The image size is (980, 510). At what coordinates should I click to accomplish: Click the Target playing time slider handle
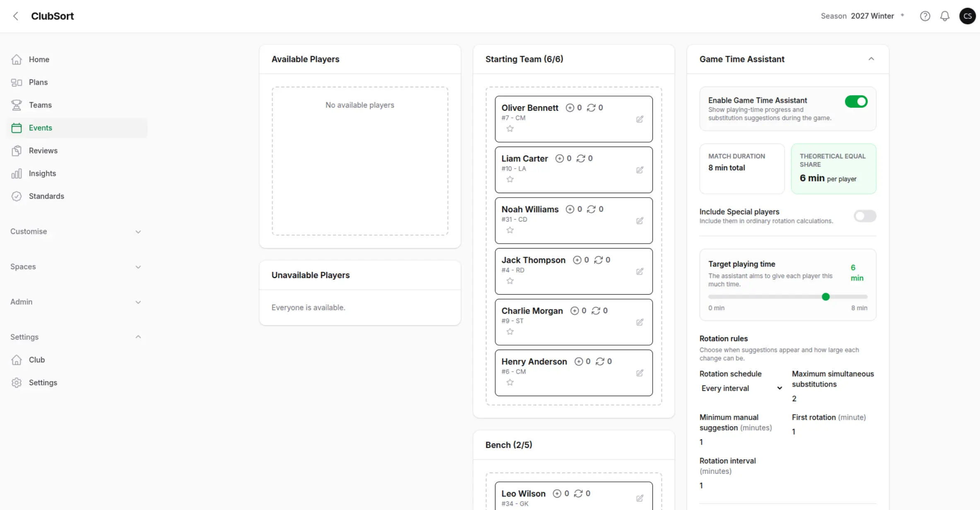tap(826, 297)
